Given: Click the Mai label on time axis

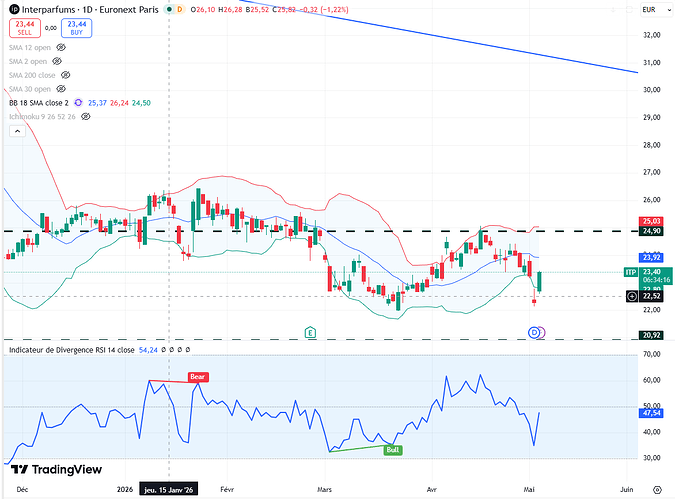Looking at the screenshot, I should click(x=529, y=490).
